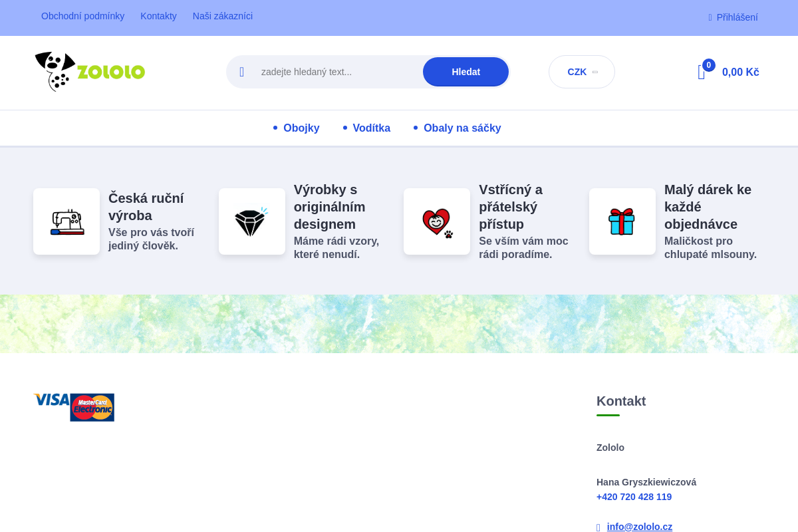Click the gift box icon
Viewport: 798px width, 532px height.
(x=622, y=221)
